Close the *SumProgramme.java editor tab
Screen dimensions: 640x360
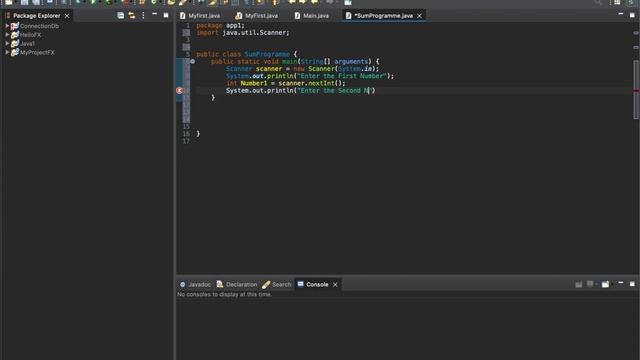tap(420, 16)
